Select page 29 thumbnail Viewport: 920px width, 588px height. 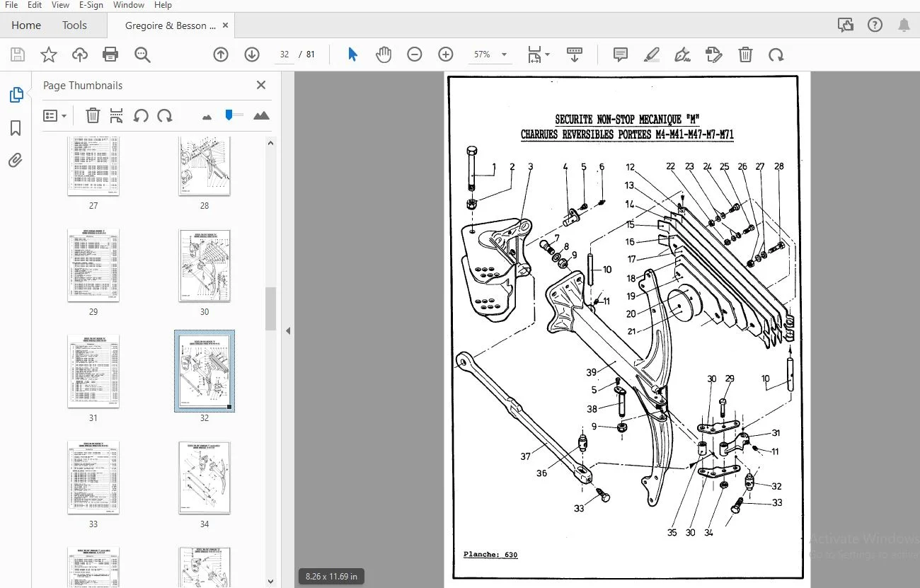point(93,265)
